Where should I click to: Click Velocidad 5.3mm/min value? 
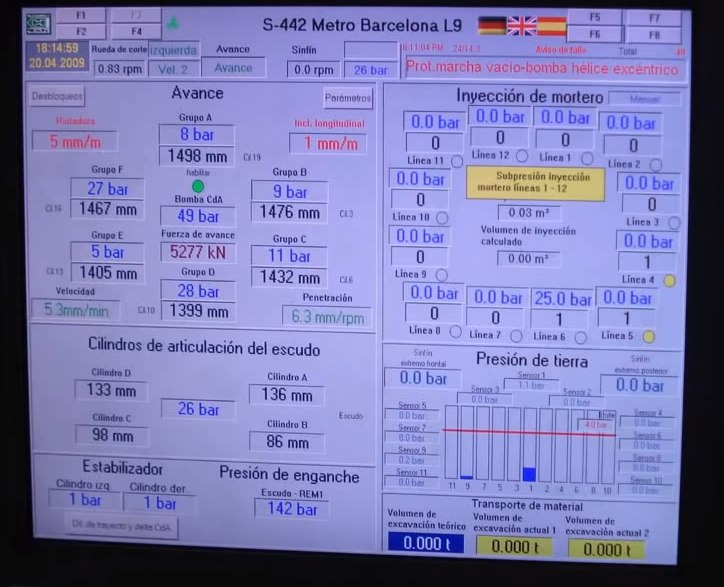tap(76, 309)
